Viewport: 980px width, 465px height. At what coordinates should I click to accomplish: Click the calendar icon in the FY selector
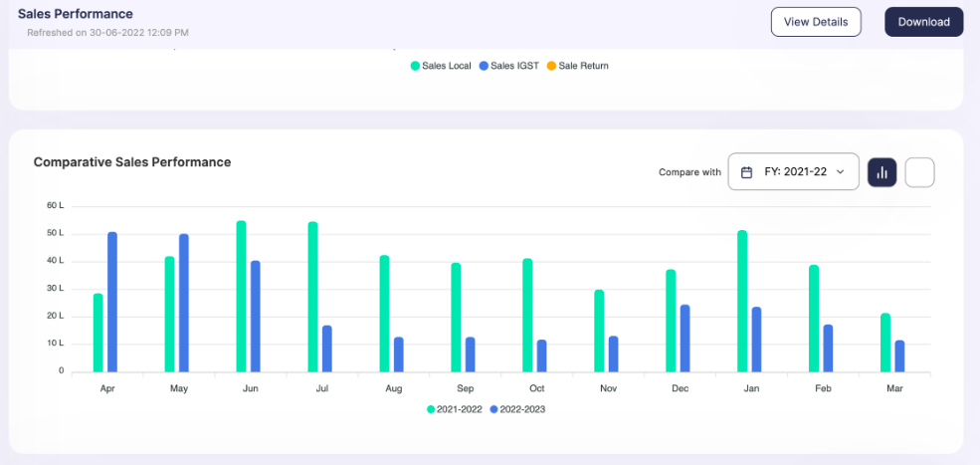[x=746, y=172]
